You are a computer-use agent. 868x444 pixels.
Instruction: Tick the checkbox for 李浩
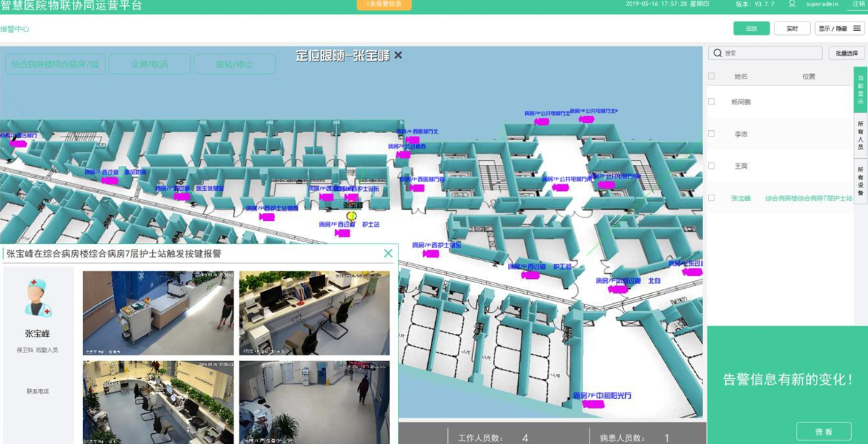coord(712,134)
